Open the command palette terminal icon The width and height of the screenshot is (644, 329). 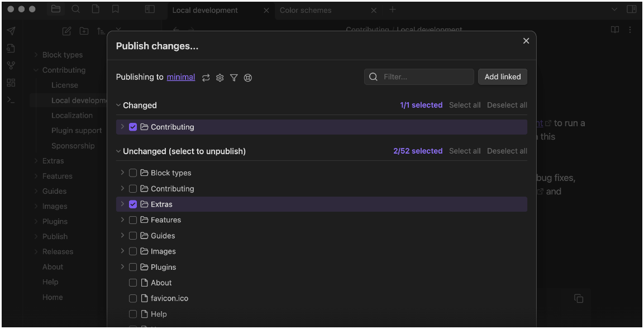coord(11,100)
